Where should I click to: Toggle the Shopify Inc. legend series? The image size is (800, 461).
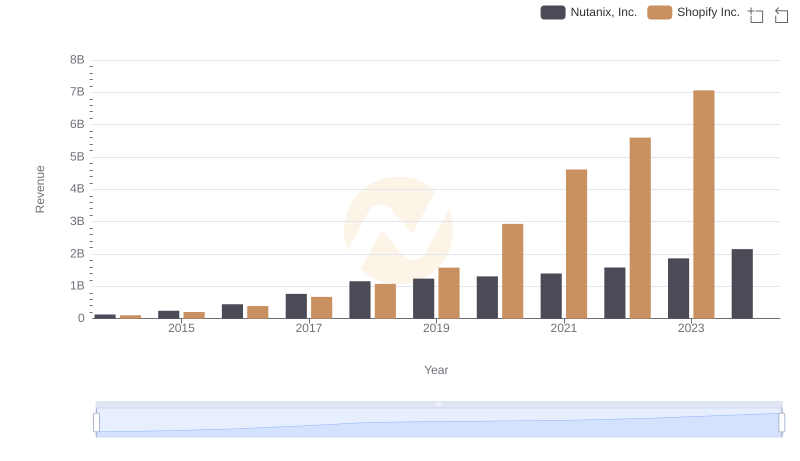(693, 12)
